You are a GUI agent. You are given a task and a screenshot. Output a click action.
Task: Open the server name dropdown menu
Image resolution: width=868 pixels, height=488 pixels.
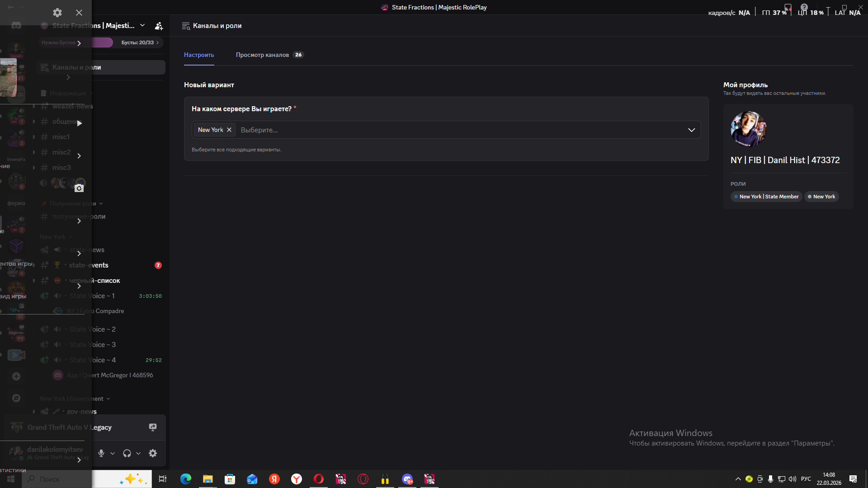(142, 26)
